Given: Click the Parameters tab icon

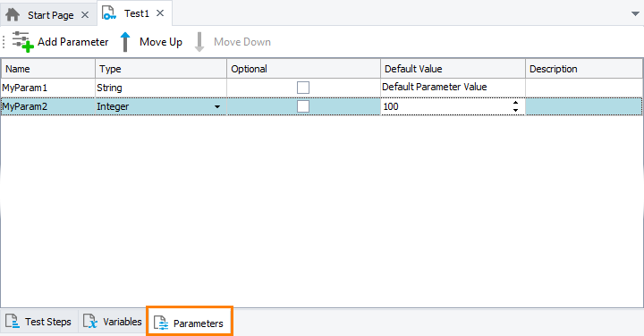Looking at the screenshot, I should [x=161, y=323].
